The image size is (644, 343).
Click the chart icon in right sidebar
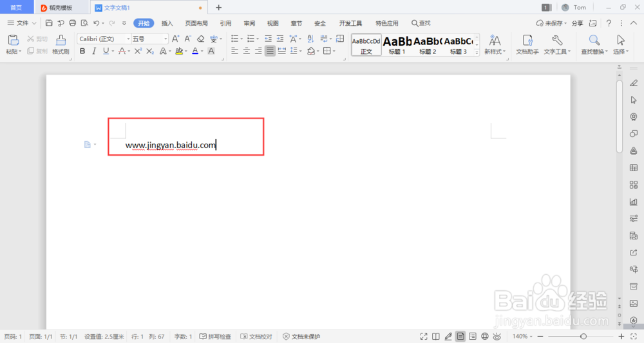tap(634, 201)
